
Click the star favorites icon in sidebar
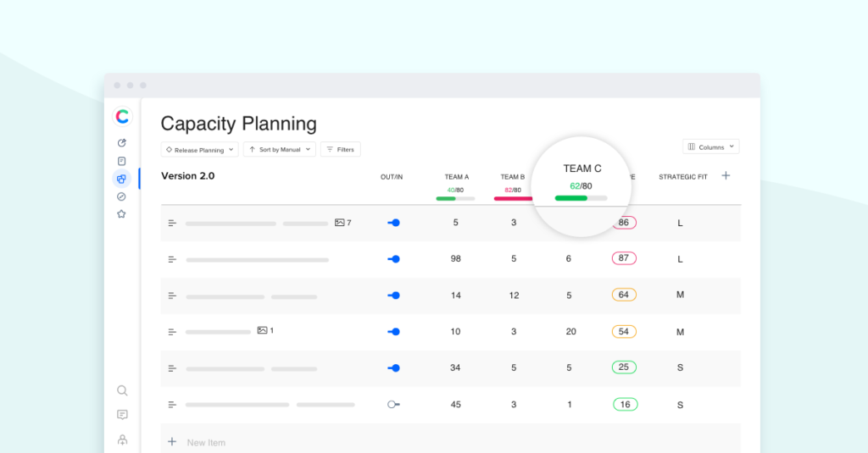(x=122, y=214)
